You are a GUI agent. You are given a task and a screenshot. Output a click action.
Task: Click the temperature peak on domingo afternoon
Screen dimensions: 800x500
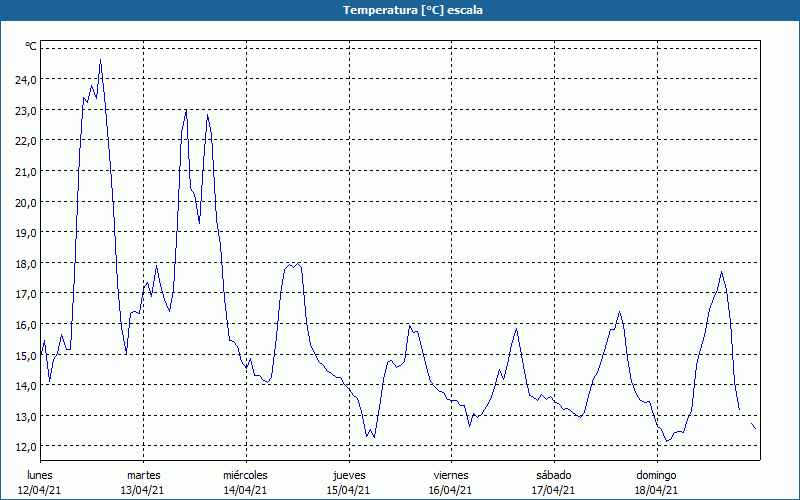coord(721,272)
